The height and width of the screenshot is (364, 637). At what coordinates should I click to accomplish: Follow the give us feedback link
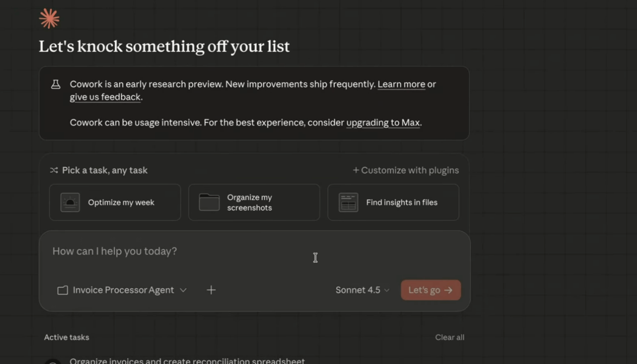105,97
